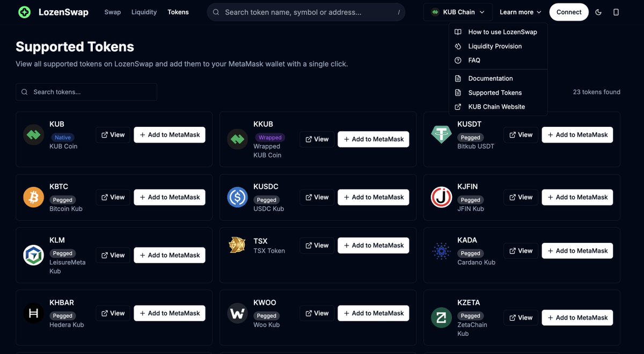View the KJFIN token
The image size is (644, 354).
pyautogui.click(x=521, y=197)
